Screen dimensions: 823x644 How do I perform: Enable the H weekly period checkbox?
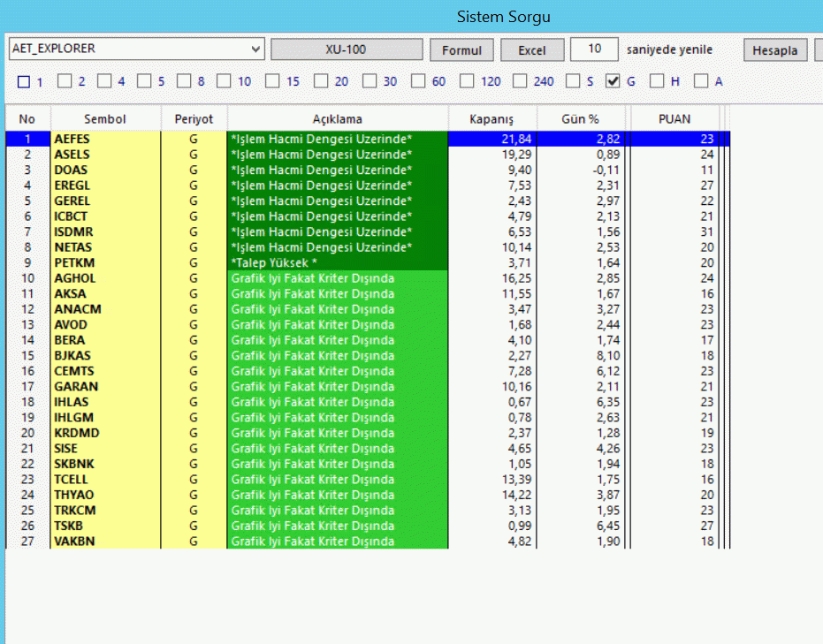[657, 80]
